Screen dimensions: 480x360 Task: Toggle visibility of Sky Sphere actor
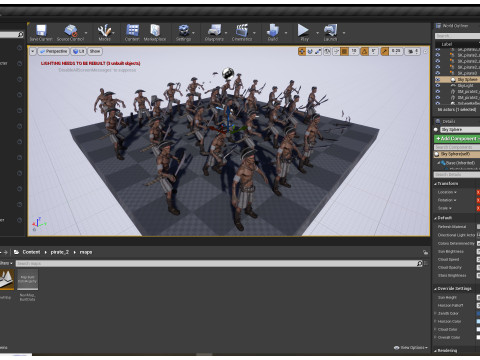[x=438, y=80]
